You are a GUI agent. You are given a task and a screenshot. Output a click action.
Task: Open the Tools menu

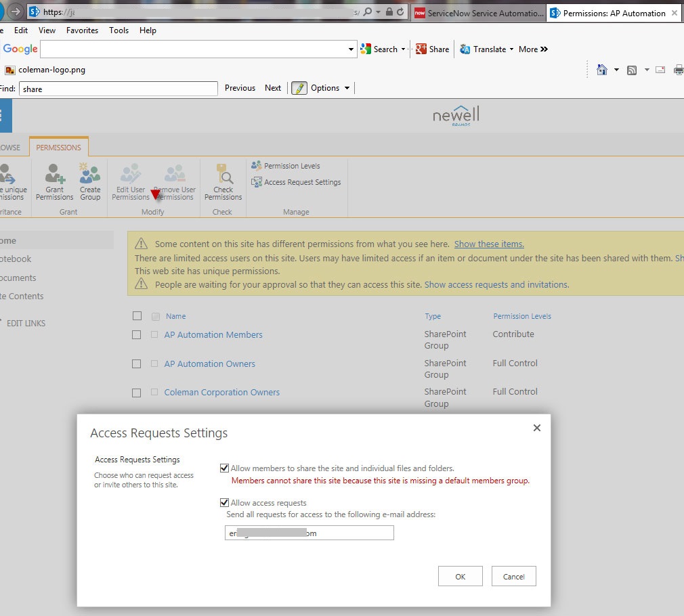(119, 30)
